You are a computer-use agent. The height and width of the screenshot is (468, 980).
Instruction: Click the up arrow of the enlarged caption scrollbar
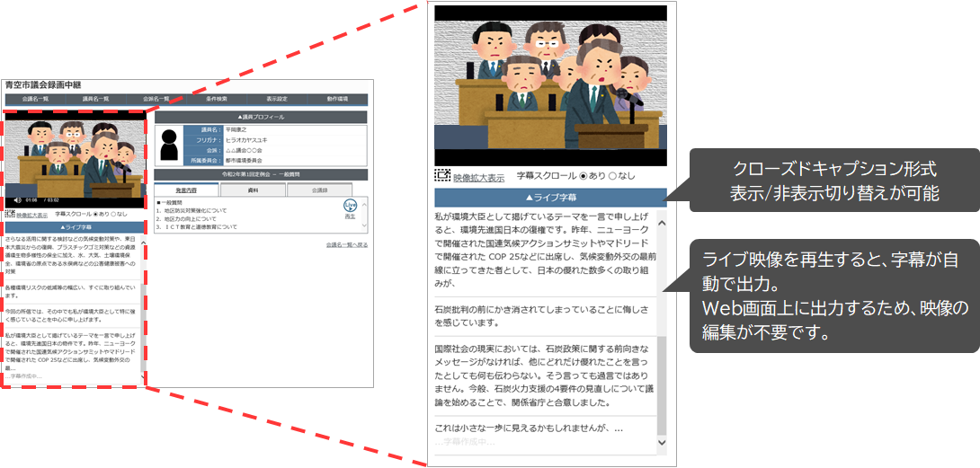point(663,222)
